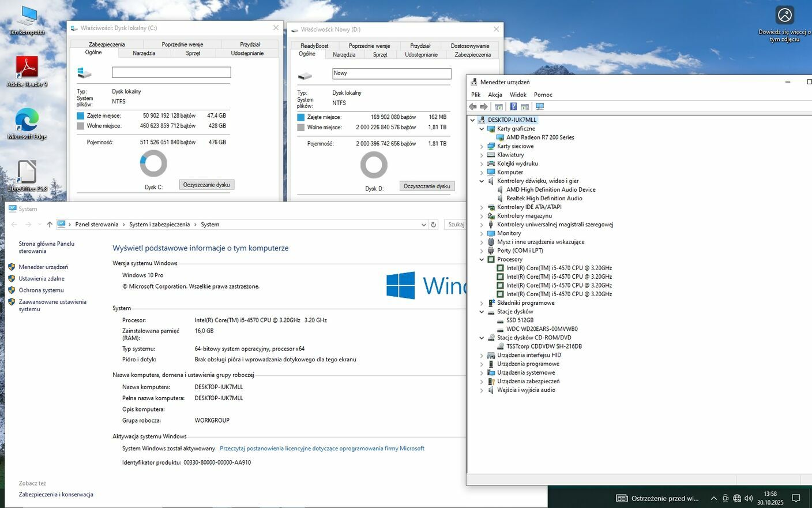This screenshot has height=508, width=812.
Task: Open the address bar history dropdown arrow
Action: tap(424, 225)
